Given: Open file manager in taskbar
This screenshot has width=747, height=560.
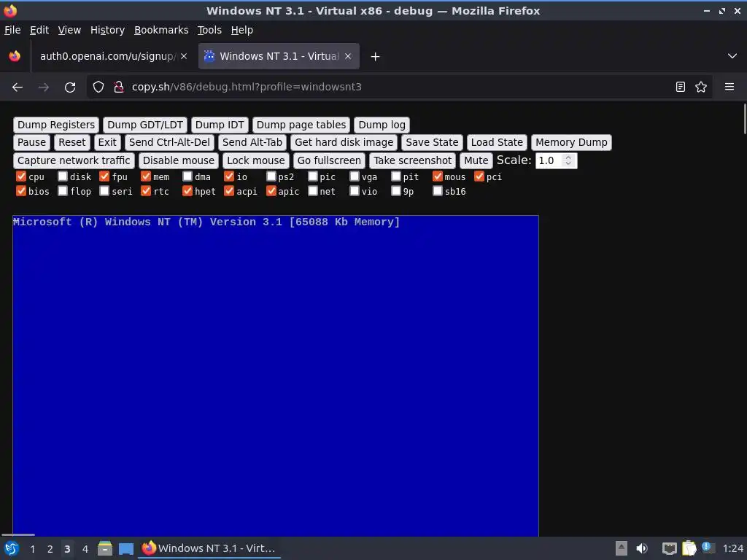Looking at the screenshot, I should (x=105, y=548).
